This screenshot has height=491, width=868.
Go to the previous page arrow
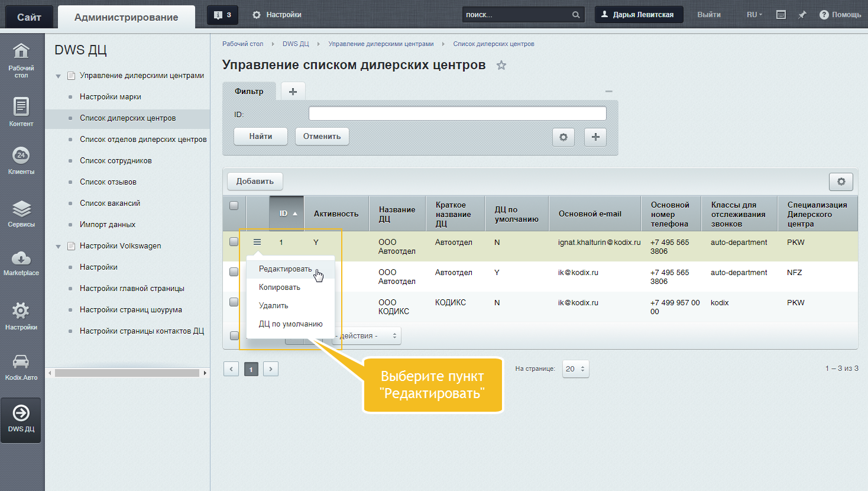232,369
